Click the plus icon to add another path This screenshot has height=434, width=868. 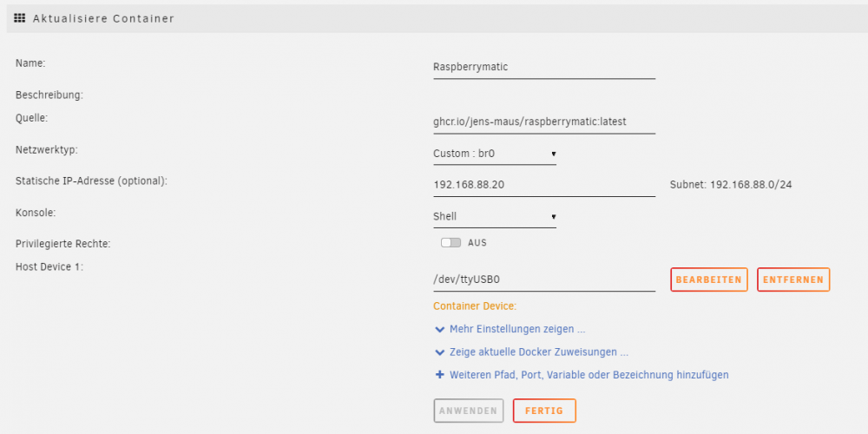[x=439, y=375]
